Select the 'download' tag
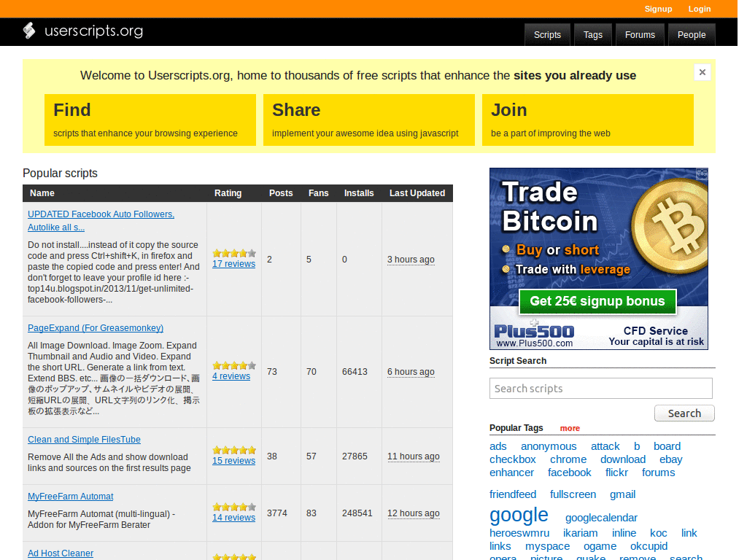747x560 pixels. [623, 459]
